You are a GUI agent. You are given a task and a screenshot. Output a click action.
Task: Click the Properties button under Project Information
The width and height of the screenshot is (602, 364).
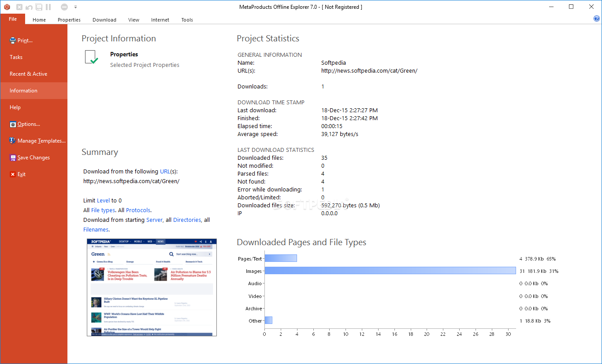click(132, 59)
